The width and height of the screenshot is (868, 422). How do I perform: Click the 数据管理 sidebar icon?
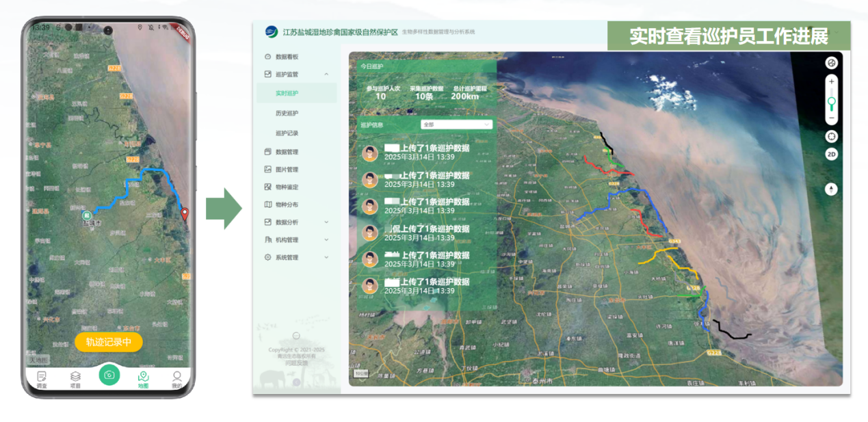(x=268, y=152)
